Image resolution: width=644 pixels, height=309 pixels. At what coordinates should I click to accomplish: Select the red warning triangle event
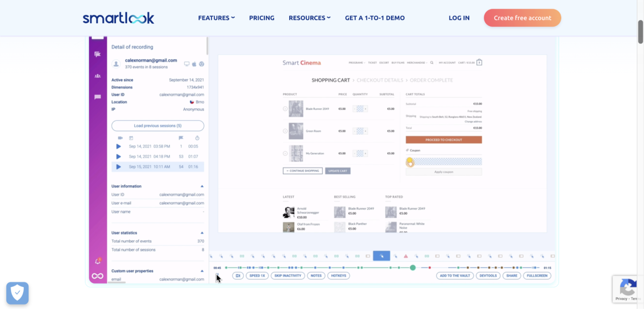(x=406, y=256)
